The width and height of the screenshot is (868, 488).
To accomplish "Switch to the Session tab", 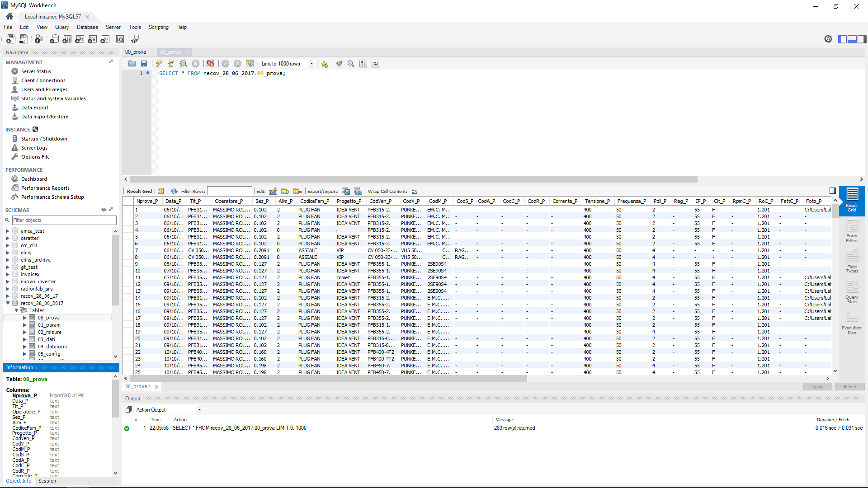I will point(47,481).
